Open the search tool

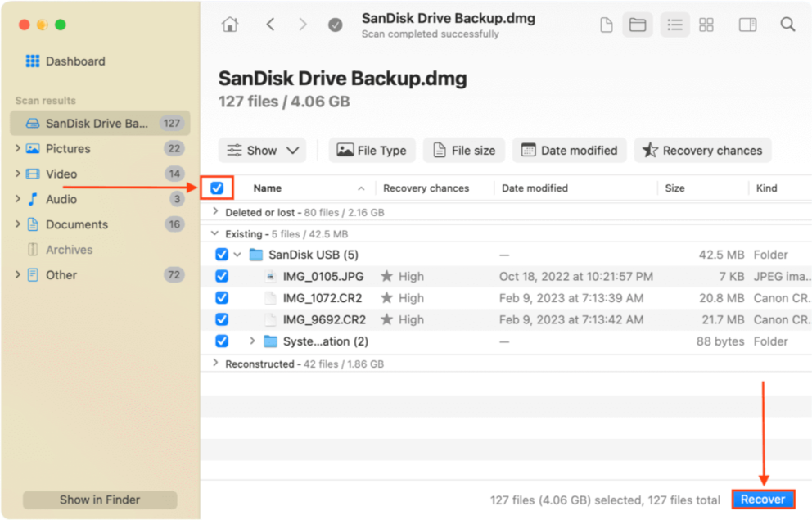787,25
